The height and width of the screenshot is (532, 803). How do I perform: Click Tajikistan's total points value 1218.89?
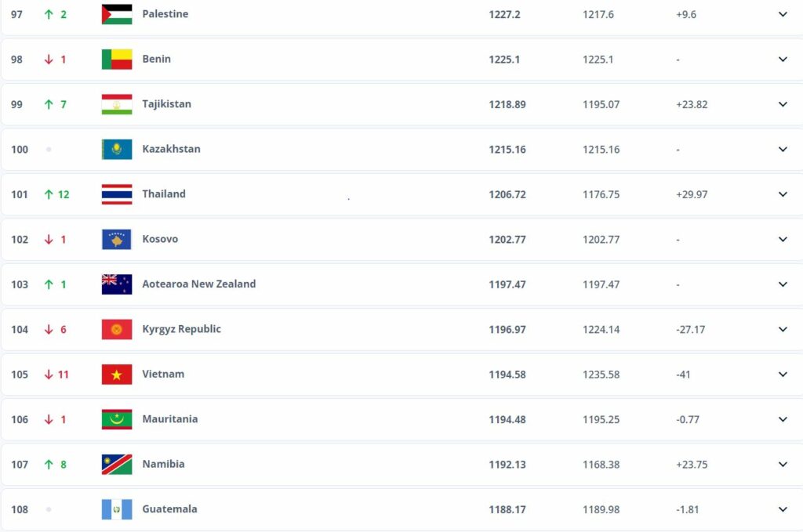(507, 104)
